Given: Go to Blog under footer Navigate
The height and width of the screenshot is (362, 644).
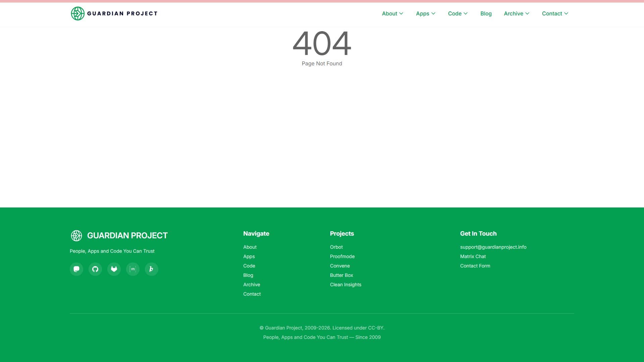Looking at the screenshot, I should (248, 275).
